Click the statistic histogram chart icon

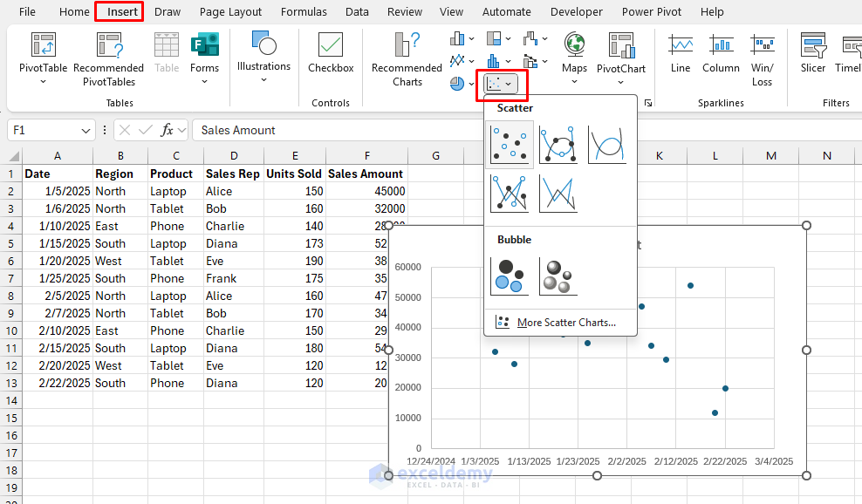pos(494,60)
